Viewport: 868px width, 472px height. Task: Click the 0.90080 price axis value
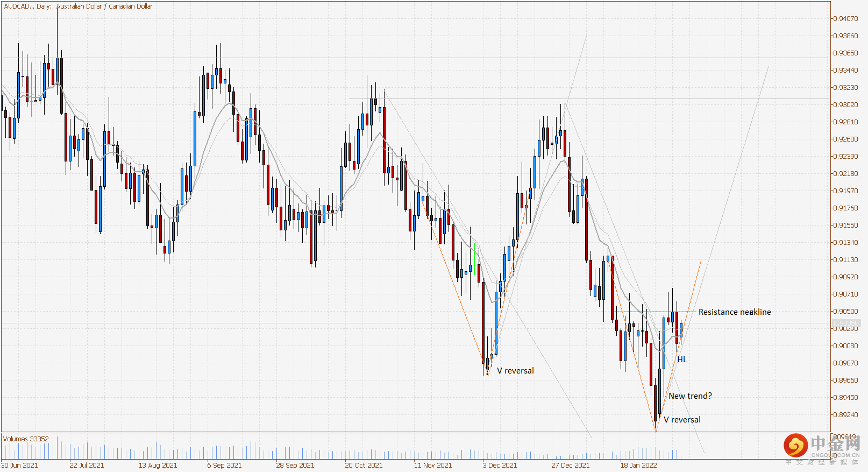click(845, 346)
